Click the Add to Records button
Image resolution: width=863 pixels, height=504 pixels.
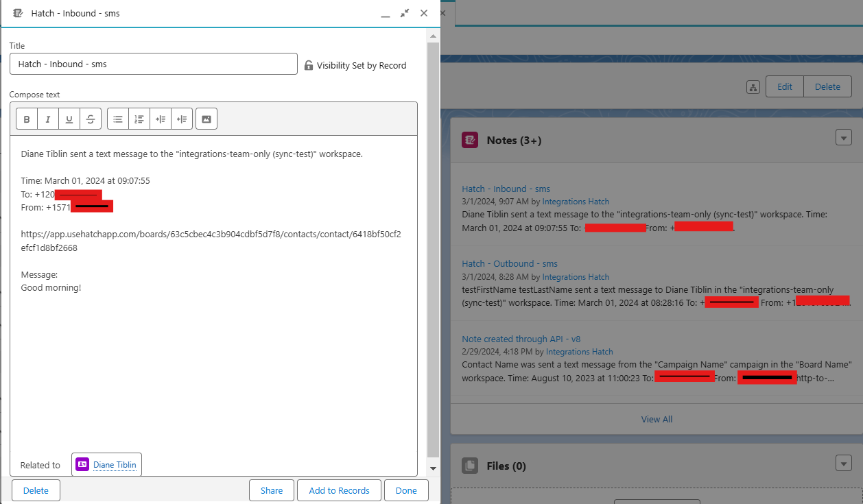click(x=339, y=490)
